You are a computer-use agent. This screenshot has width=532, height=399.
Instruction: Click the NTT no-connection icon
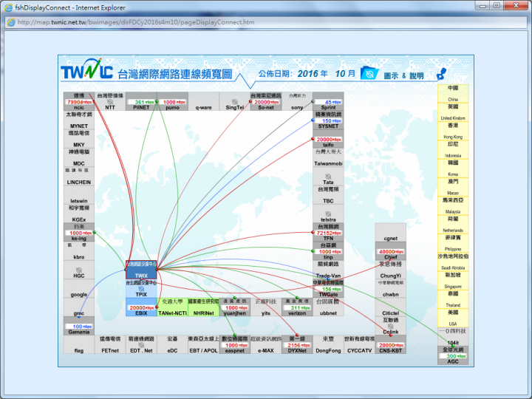[x=110, y=102]
